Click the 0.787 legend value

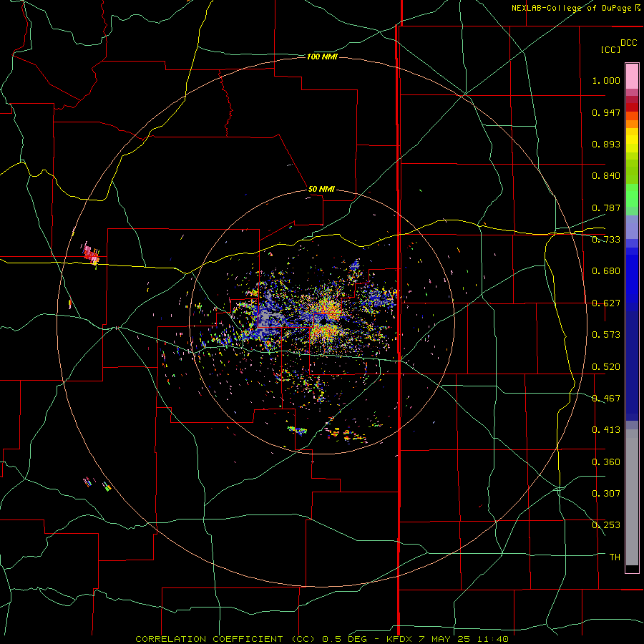click(606, 208)
